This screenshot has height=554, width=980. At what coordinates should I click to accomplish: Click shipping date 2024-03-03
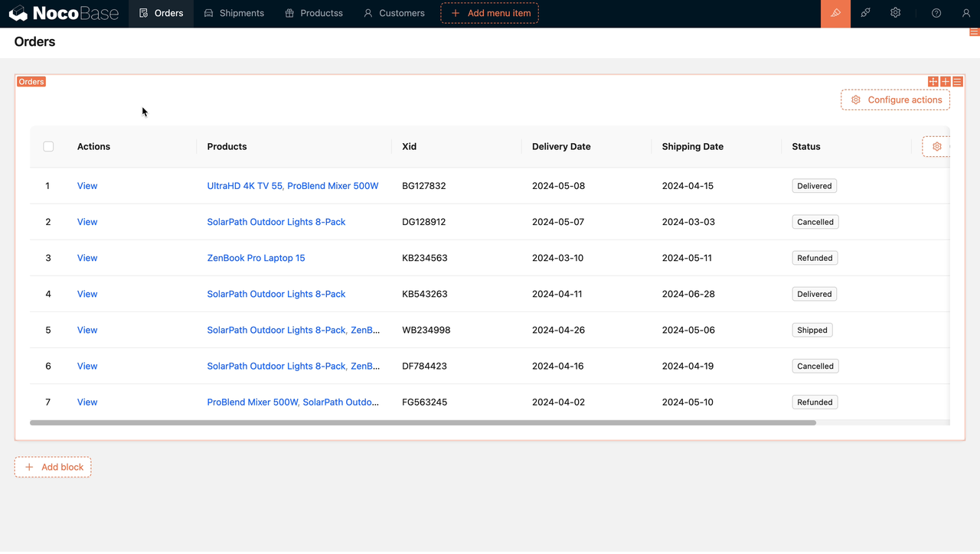688,222
